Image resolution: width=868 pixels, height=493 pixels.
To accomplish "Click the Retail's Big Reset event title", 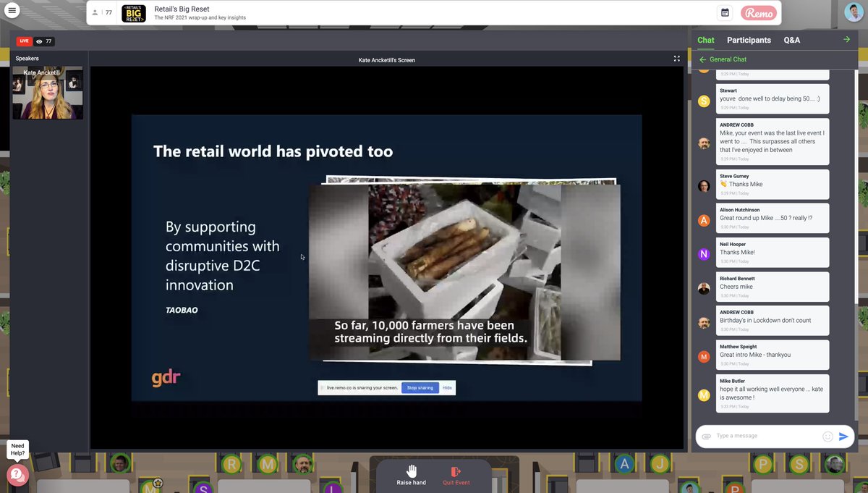I will [x=182, y=9].
